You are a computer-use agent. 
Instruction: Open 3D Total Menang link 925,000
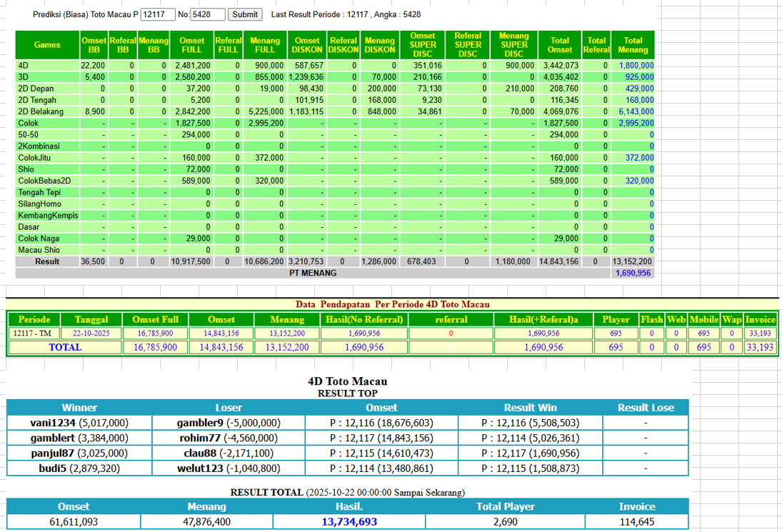[639, 77]
